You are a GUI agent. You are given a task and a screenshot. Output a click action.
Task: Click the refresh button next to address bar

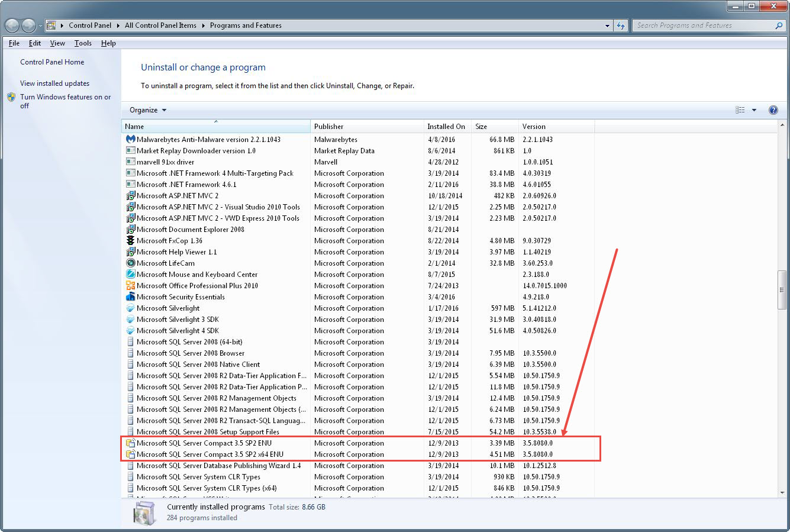(x=620, y=25)
